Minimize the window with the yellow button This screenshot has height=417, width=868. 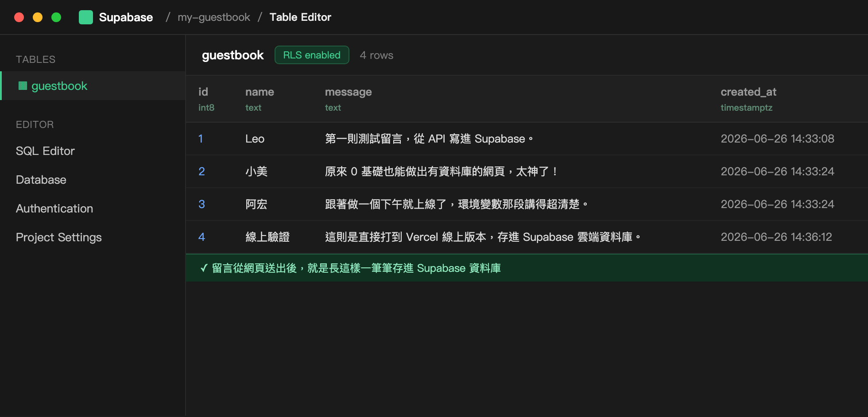pos(38,17)
